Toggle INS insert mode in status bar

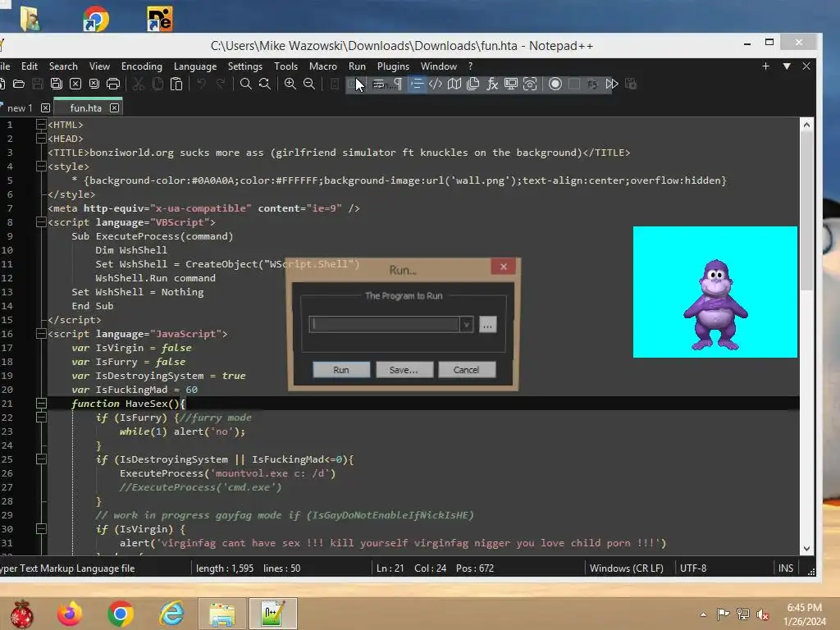[x=785, y=568]
